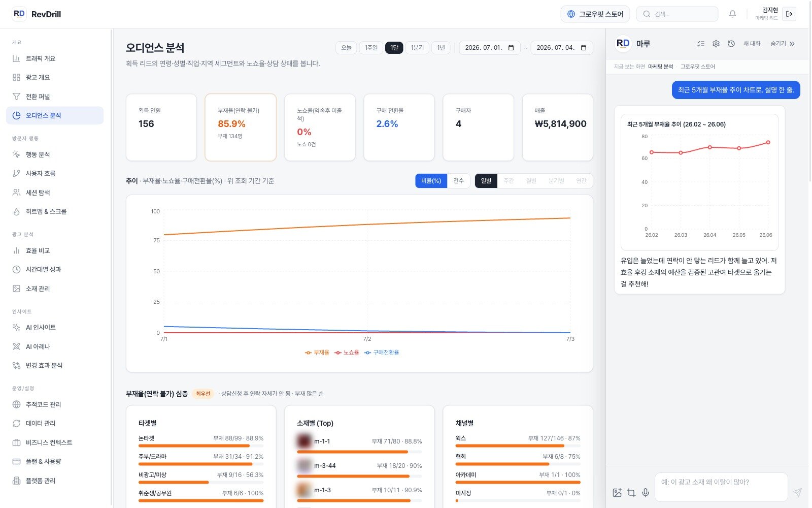Click the 마케팅 분석 breadcrumb in chat
812x508 pixels.
[660, 67]
